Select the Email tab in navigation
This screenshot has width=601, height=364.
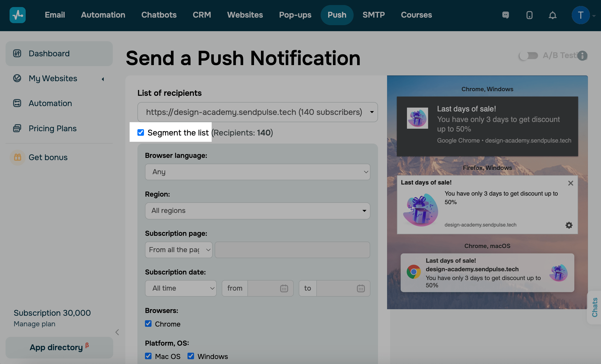pyautogui.click(x=55, y=15)
